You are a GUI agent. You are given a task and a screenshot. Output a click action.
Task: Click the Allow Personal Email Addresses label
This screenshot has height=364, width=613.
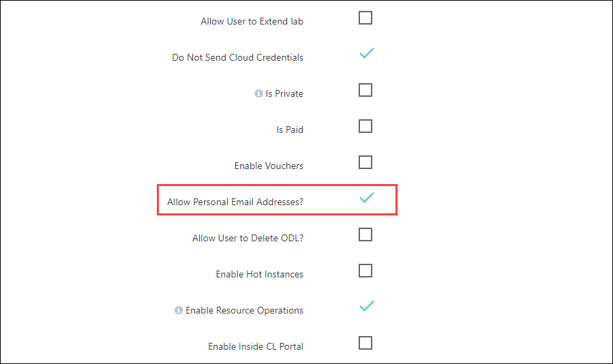(235, 202)
